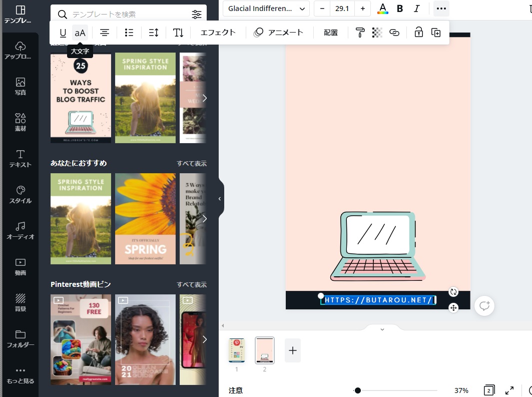
Task: Click the rotate handle of the text box
Action: click(453, 292)
